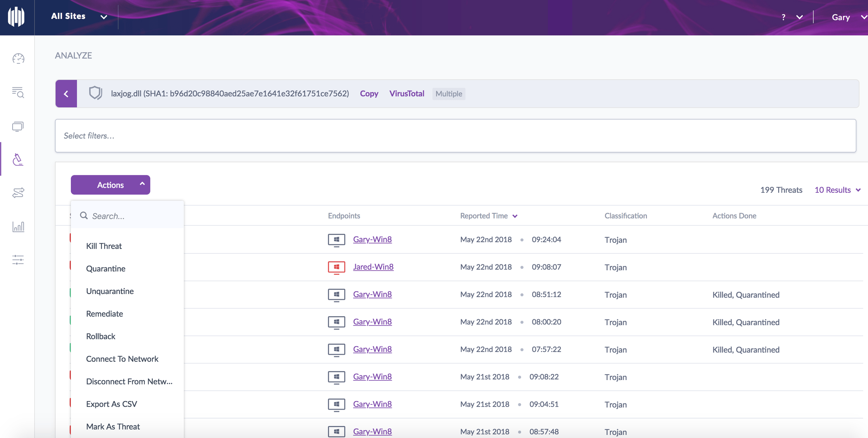Click Trojan classification in Jared-Win8 row
The height and width of the screenshot is (438, 868).
615,267
